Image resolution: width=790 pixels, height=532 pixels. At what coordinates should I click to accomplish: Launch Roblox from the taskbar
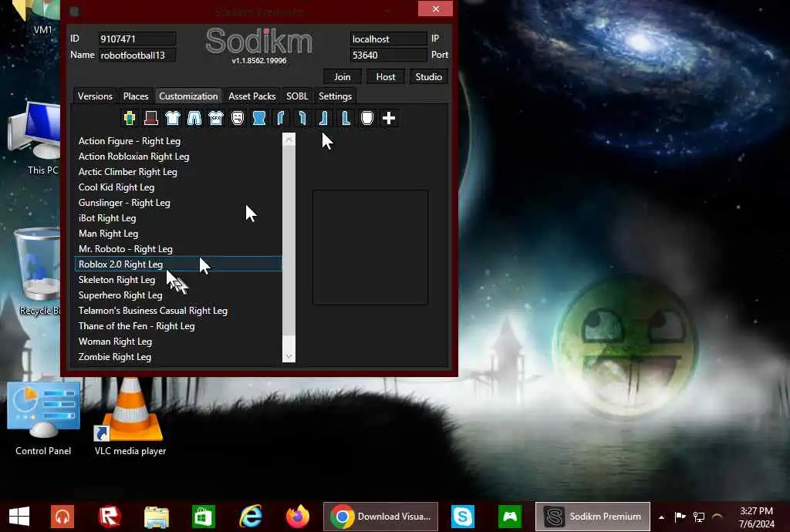110,517
